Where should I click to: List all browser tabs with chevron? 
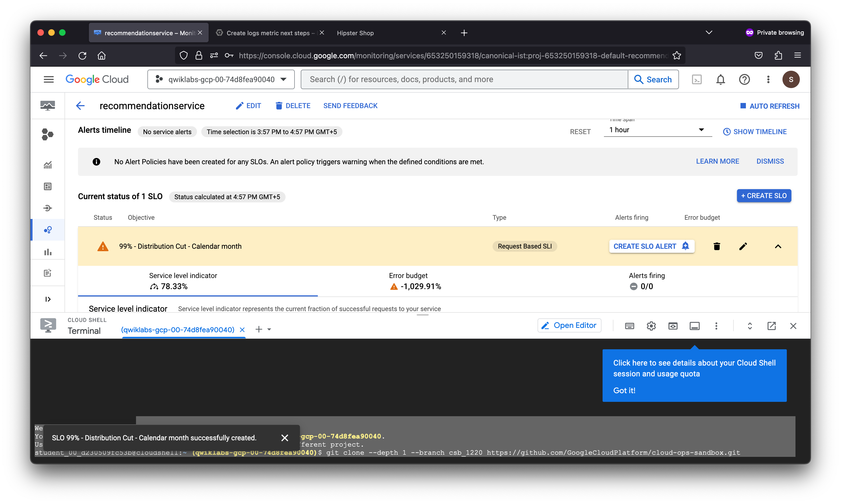click(709, 33)
